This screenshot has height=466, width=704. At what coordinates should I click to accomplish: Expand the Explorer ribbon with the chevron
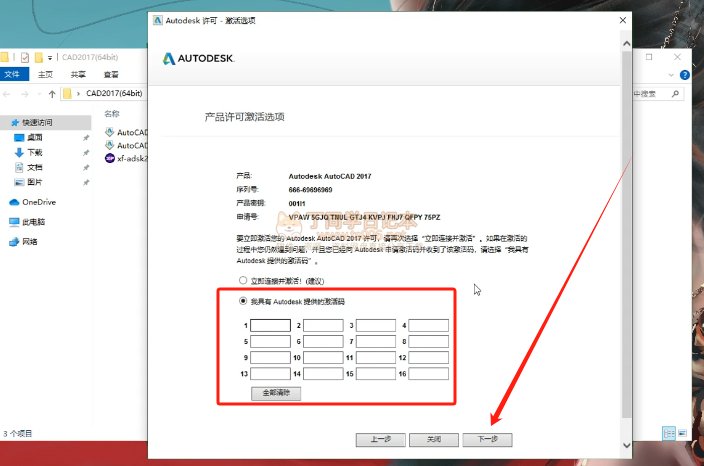pyautogui.click(x=671, y=75)
